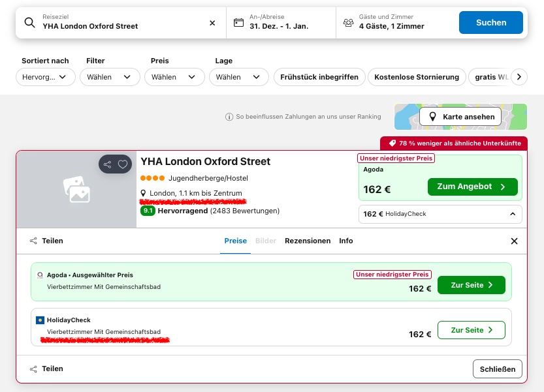Switch to the Rezensionen tab
The width and height of the screenshot is (544, 392).
(x=308, y=241)
